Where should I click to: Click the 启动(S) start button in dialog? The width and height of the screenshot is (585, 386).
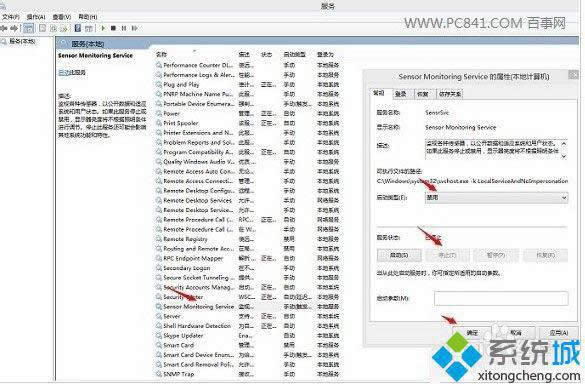(399, 255)
